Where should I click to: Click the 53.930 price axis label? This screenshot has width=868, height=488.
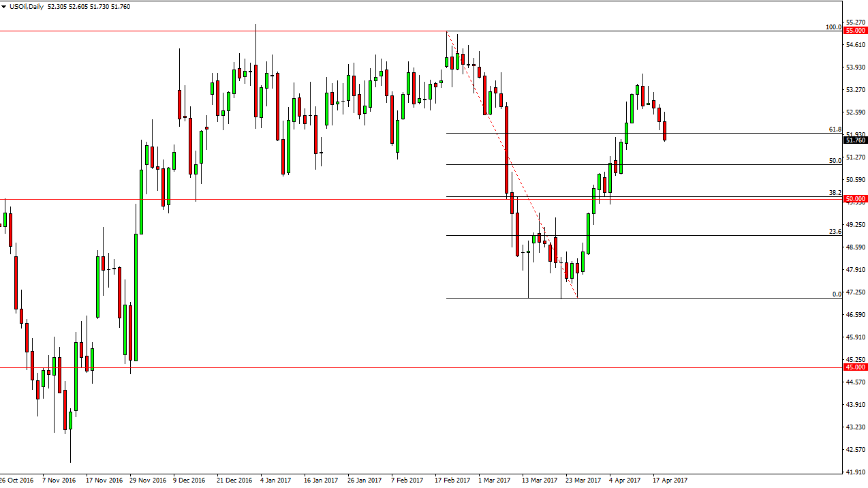(856, 67)
